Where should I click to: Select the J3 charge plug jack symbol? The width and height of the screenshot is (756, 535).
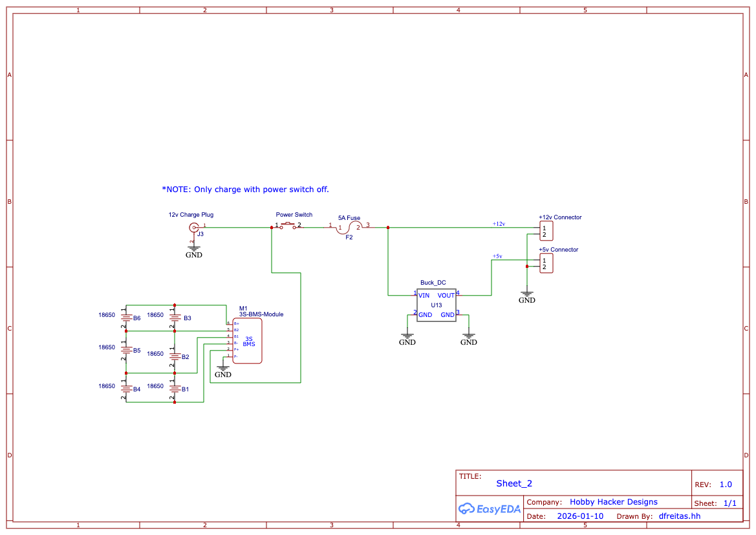coord(194,228)
